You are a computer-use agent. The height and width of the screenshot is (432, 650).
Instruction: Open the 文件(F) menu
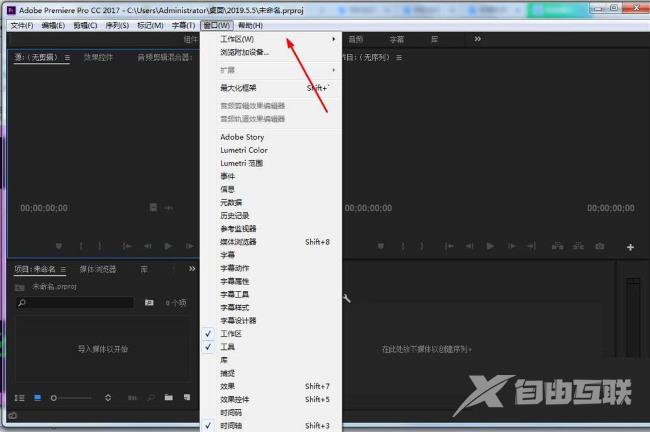pyautogui.click(x=22, y=26)
